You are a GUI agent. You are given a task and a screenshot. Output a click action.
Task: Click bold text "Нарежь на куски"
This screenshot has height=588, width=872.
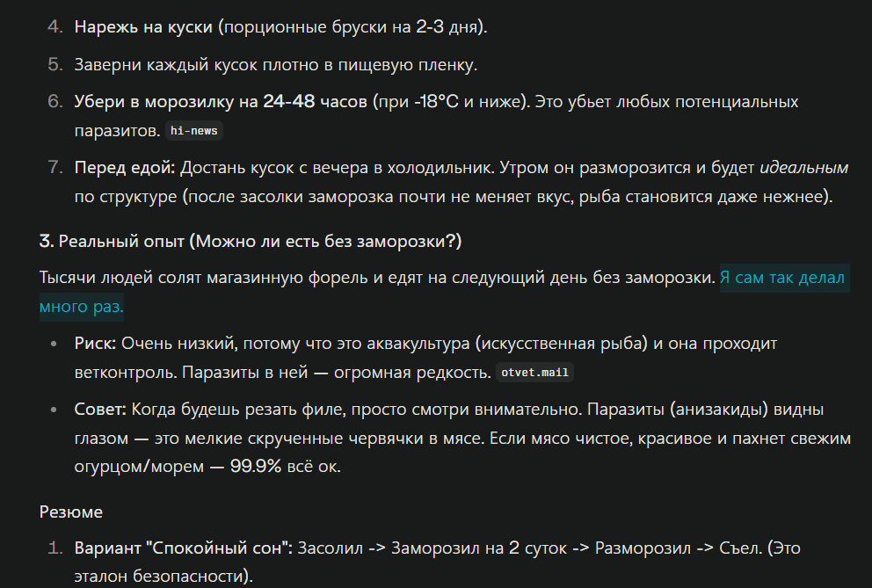point(144,27)
